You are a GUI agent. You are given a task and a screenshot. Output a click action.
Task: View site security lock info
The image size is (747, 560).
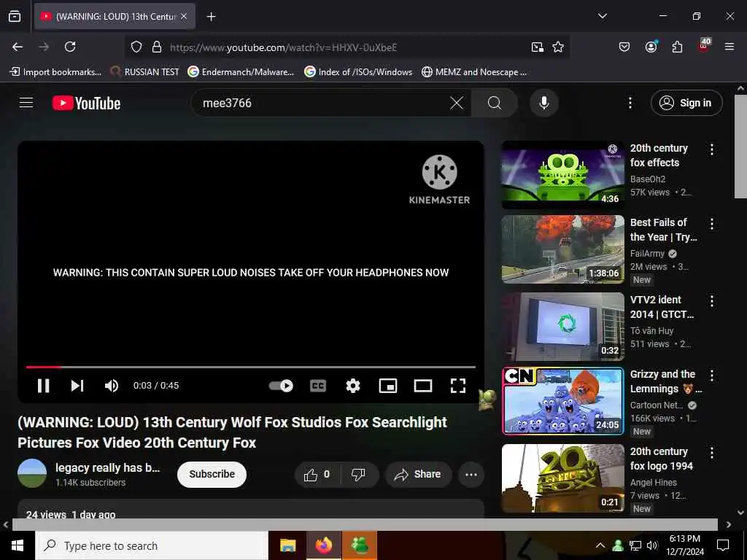[x=157, y=47]
